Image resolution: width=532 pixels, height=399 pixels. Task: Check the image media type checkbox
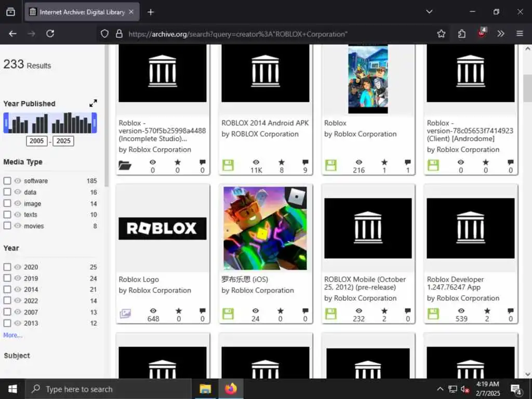[x=7, y=203]
